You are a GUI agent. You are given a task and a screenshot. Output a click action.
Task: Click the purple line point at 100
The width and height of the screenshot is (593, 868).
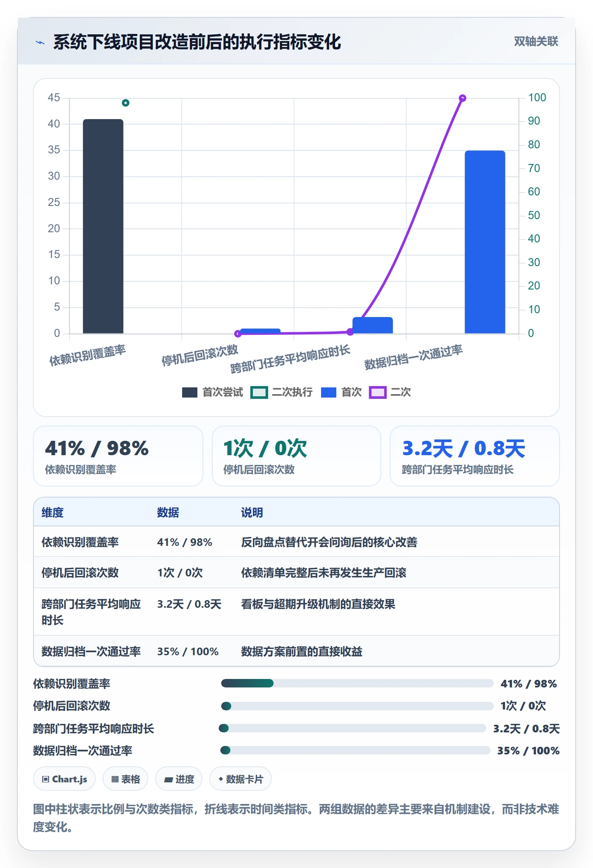[463, 98]
